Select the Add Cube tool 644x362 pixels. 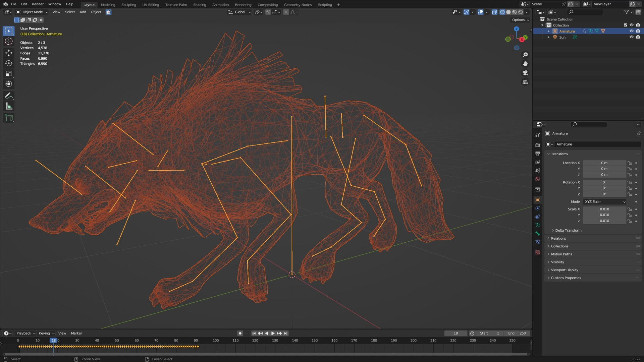pos(9,118)
